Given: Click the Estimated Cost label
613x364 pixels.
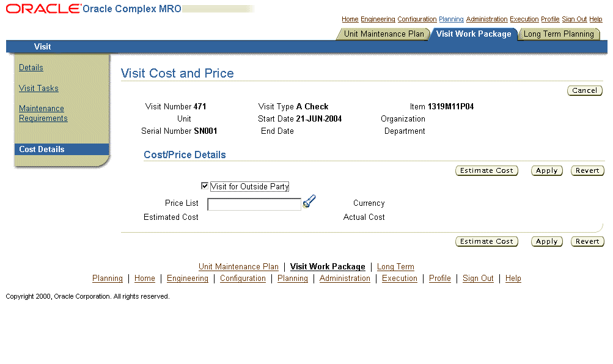Looking at the screenshot, I should pyautogui.click(x=171, y=217).
